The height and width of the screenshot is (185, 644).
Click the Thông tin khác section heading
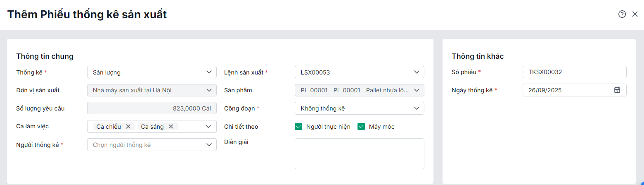click(x=477, y=56)
